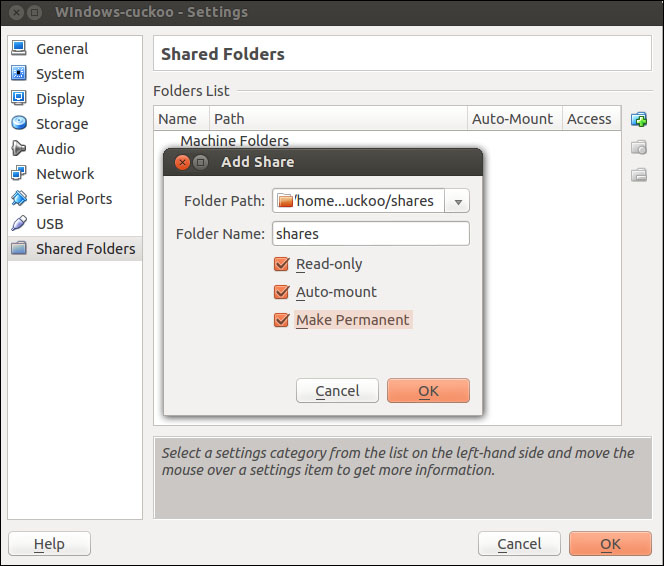The image size is (664, 566).
Task: Open the General settings category
Action: pyautogui.click(x=75, y=49)
